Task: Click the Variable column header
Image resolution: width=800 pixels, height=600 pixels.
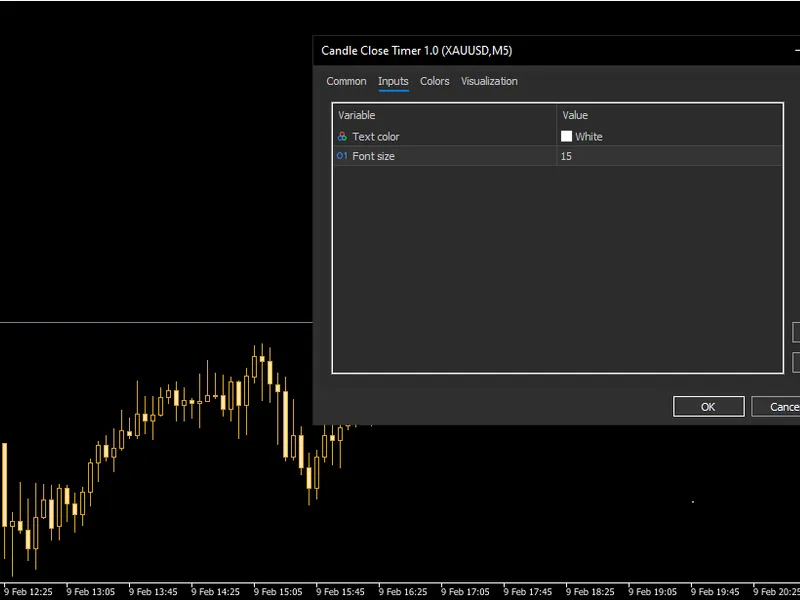Action: click(356, 115)
